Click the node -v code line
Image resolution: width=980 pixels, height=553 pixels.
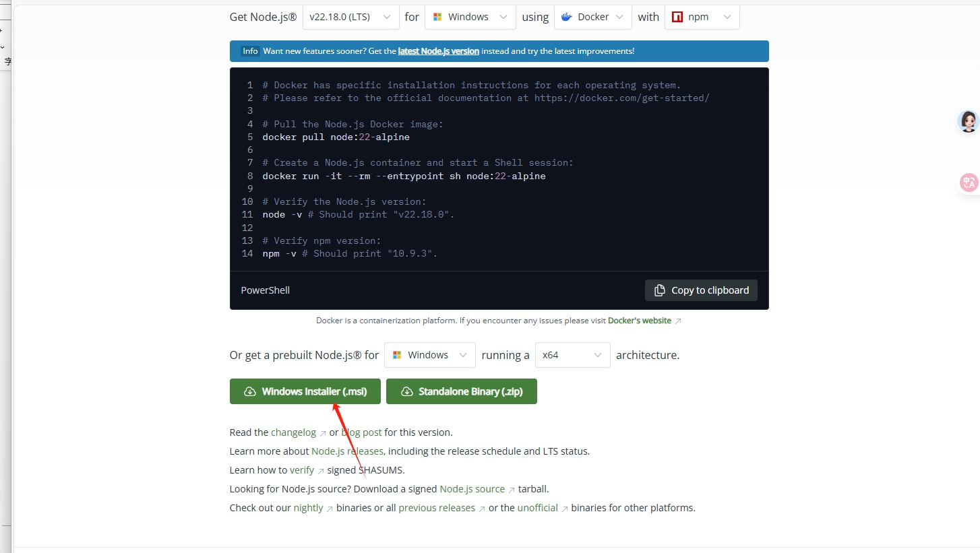click(x=359, y=214)
